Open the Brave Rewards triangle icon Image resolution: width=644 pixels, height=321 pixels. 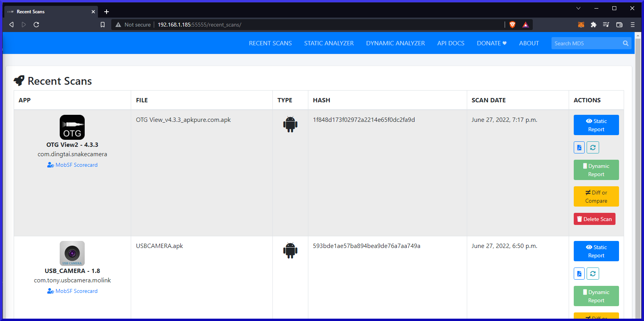(525, 25)
